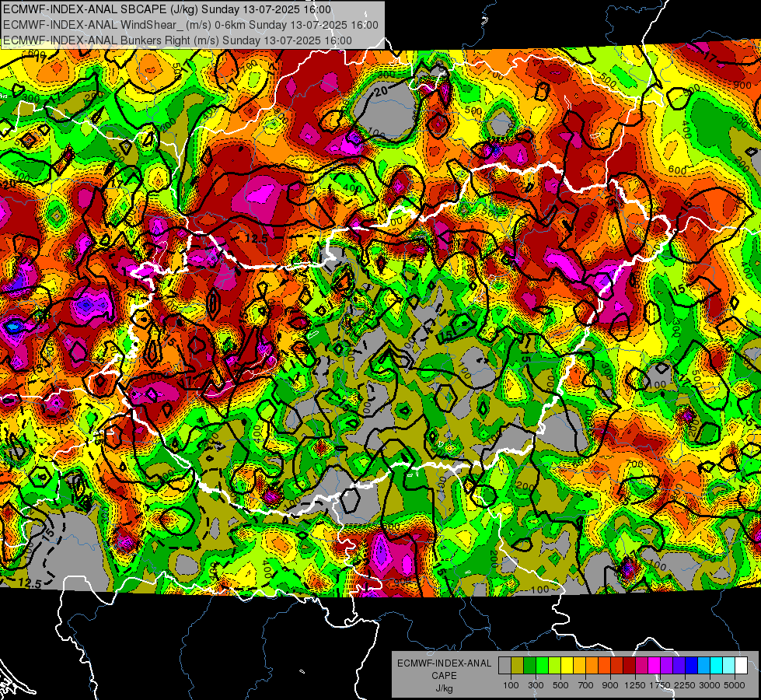Pick the brick red legend swatch after 900

(617, 665)
